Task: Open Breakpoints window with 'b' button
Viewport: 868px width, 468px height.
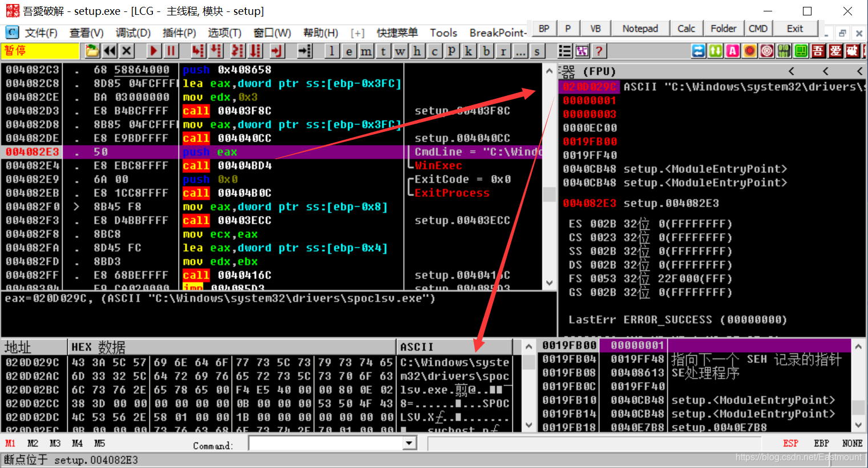Action: (486, 51)
